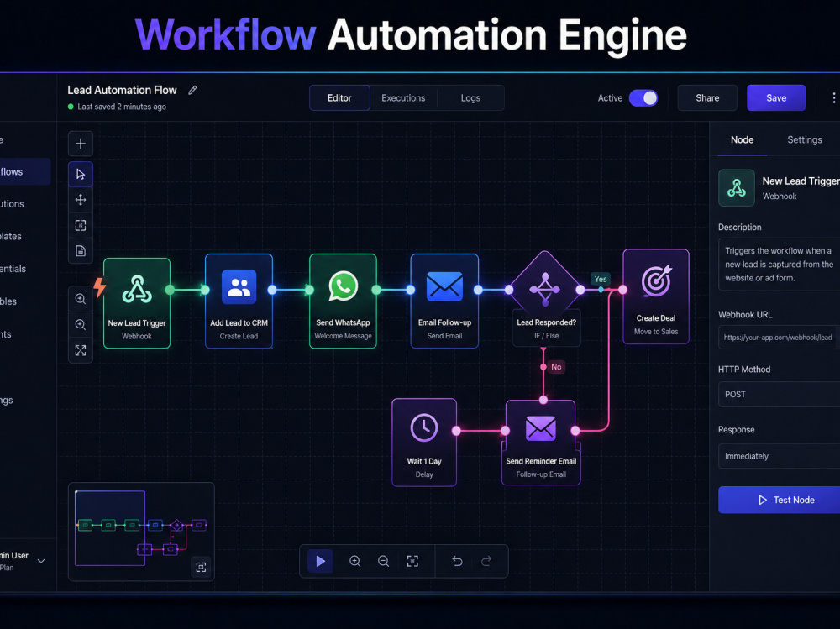Select the Email Follow-up node

point(444,301)
